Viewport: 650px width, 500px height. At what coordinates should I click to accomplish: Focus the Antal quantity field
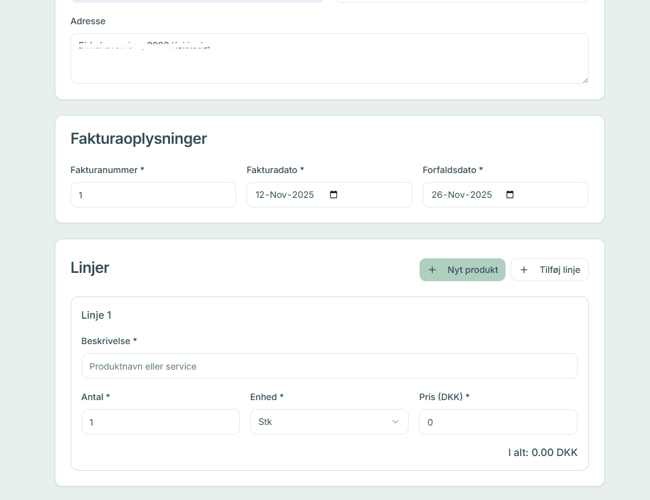[160, 422]
